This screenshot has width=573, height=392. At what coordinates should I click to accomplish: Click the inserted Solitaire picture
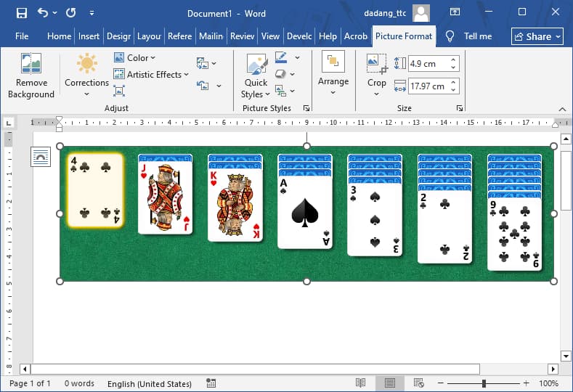click(306, 213)
